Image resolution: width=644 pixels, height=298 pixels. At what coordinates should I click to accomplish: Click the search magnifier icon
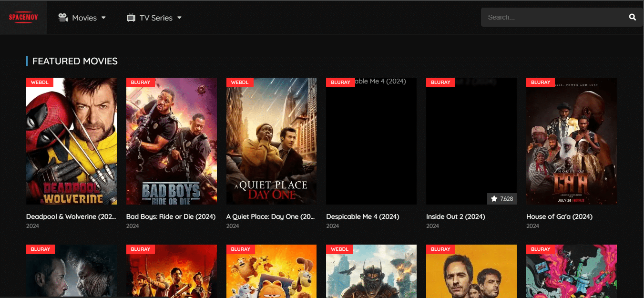click(x=632, y=17)
